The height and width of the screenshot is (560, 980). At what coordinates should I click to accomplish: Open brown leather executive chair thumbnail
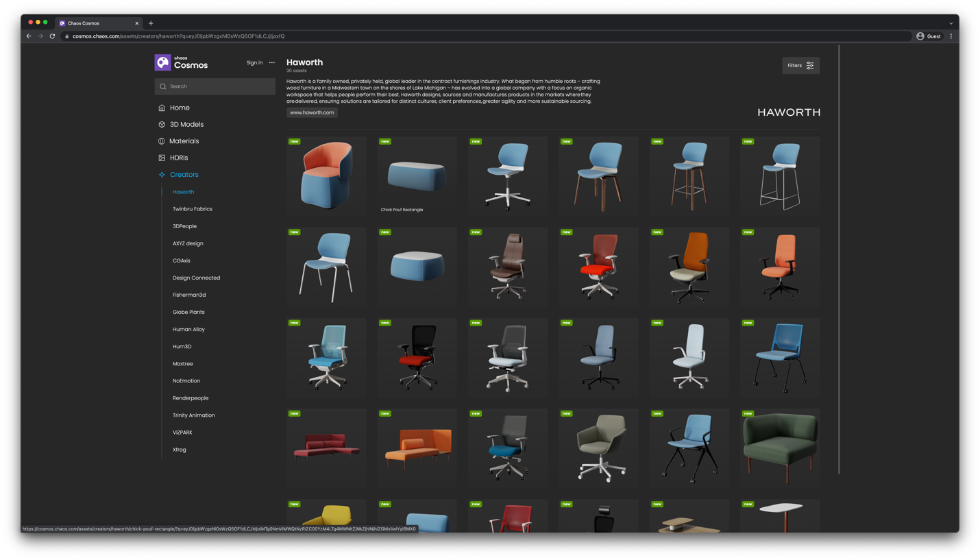point(508,267)
